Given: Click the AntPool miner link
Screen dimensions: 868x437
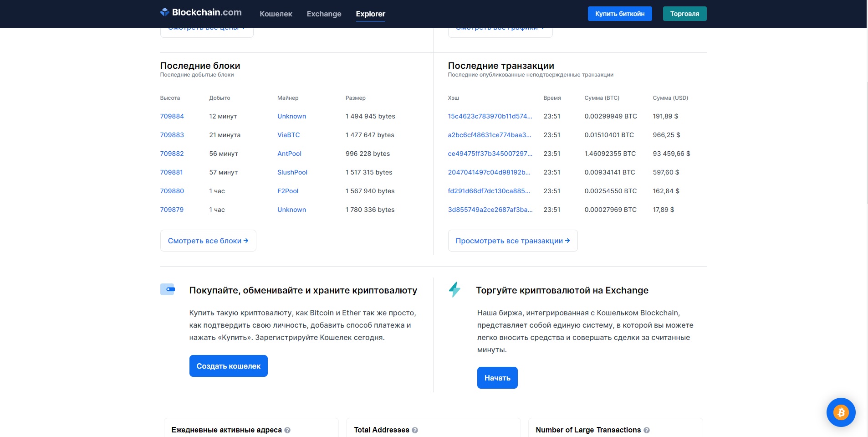Looking at the screenshot, I should tap(289, 154).
